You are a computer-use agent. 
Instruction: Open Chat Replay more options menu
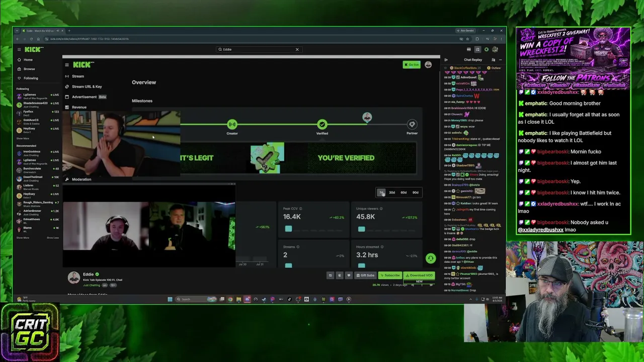(500, 60)
